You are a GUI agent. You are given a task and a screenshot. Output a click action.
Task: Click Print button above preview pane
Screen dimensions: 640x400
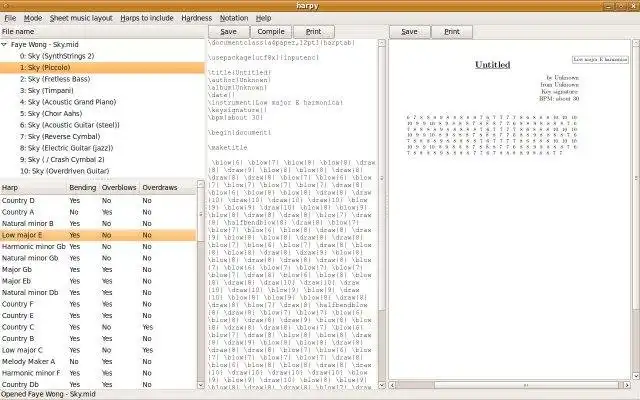point(452,32)
